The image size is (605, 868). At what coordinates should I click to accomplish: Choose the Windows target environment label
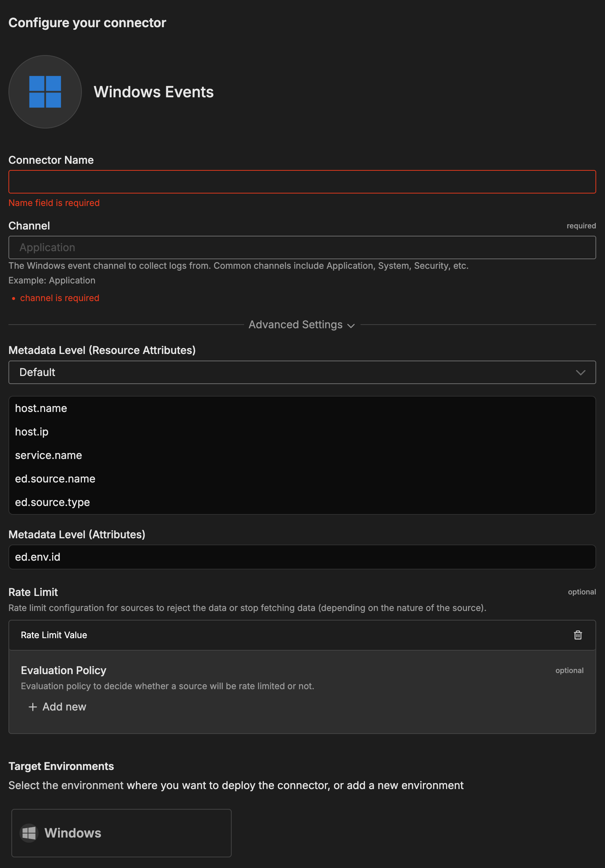73,833
